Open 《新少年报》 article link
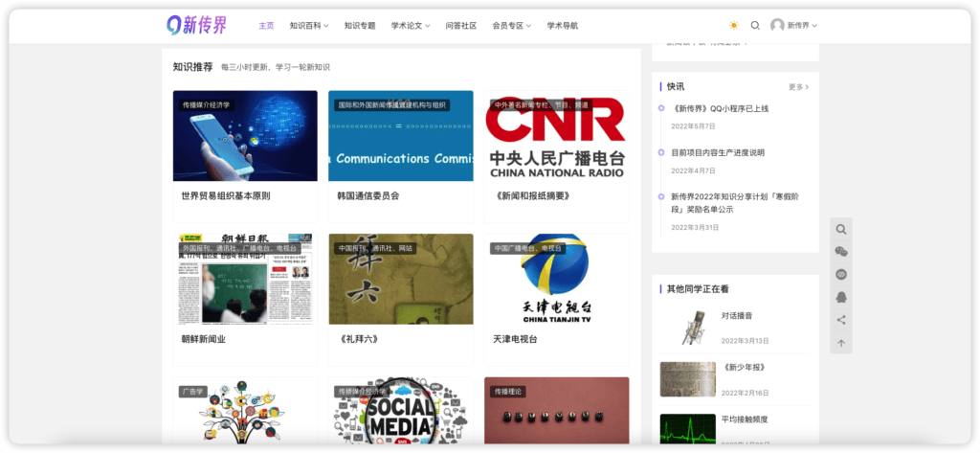This screenshot has height=453, width=980. [744, 367]
